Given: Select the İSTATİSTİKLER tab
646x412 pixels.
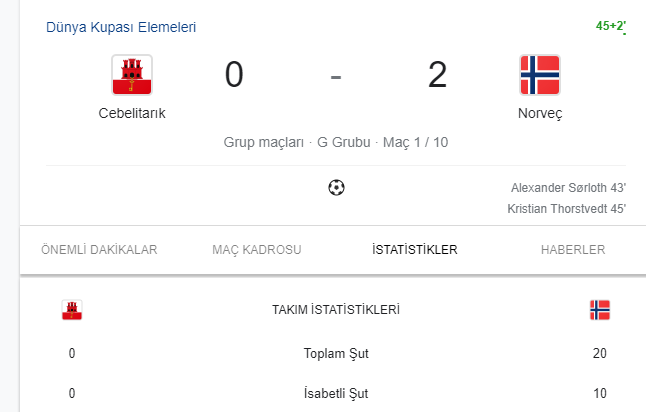Looking at the screenshot, I should point(414,250).
